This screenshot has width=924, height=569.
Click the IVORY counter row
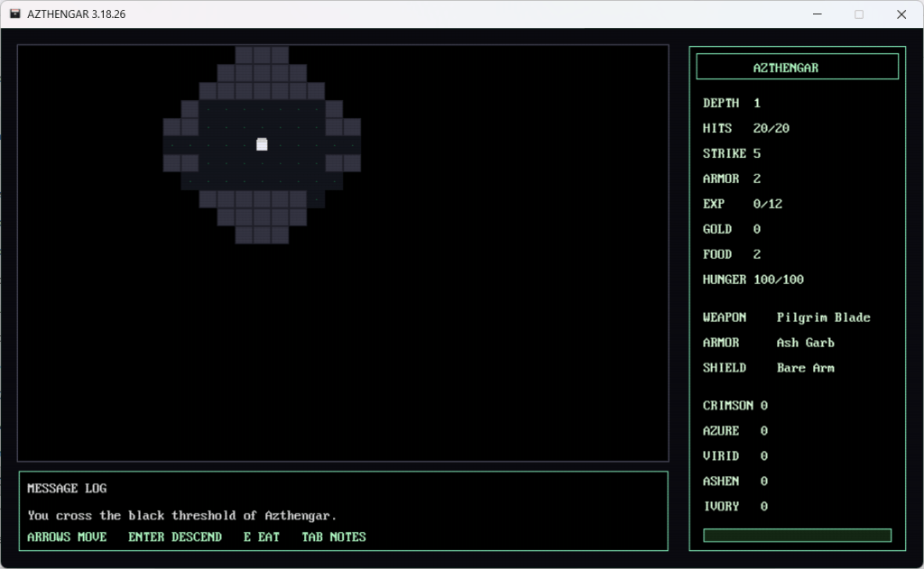(x=735, y=507)
